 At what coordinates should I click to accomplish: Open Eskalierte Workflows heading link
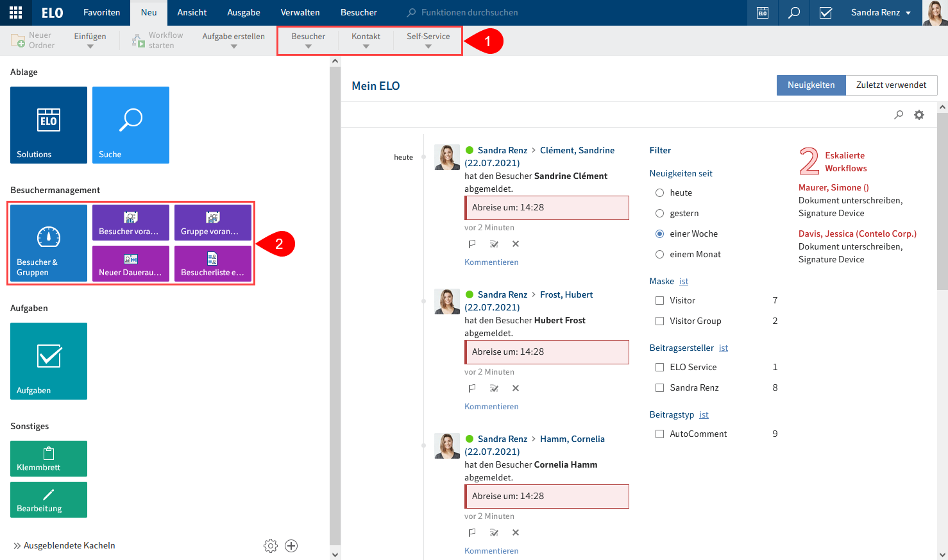(x=846, y=162)
